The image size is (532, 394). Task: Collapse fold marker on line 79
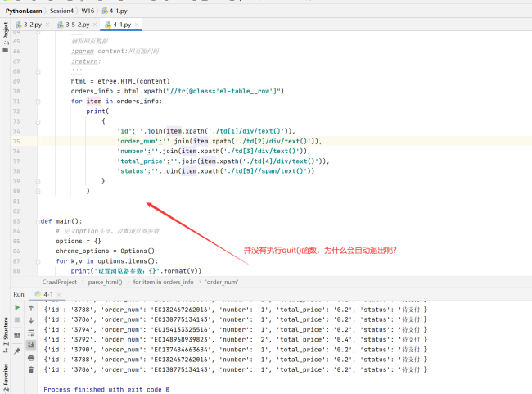(38, 181)
